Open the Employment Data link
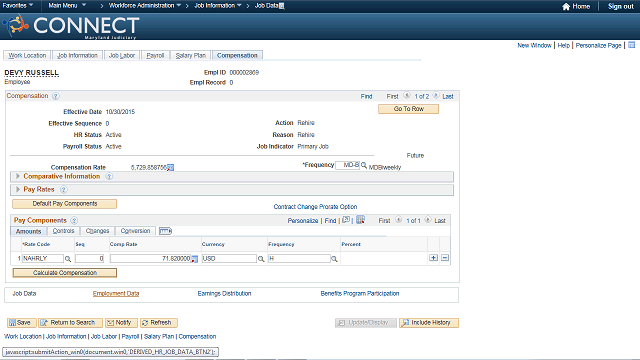This screenshot has height=360, width=640. [116, 293]
